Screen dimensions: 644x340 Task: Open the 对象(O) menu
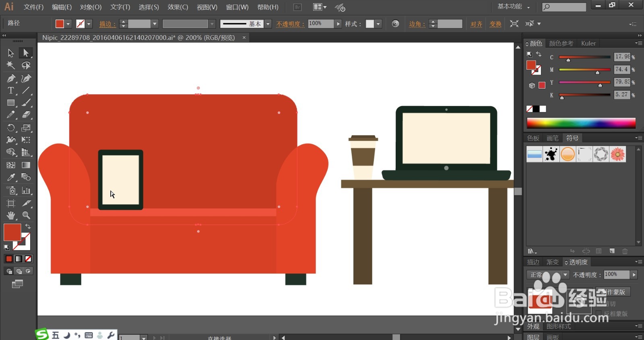91,7
